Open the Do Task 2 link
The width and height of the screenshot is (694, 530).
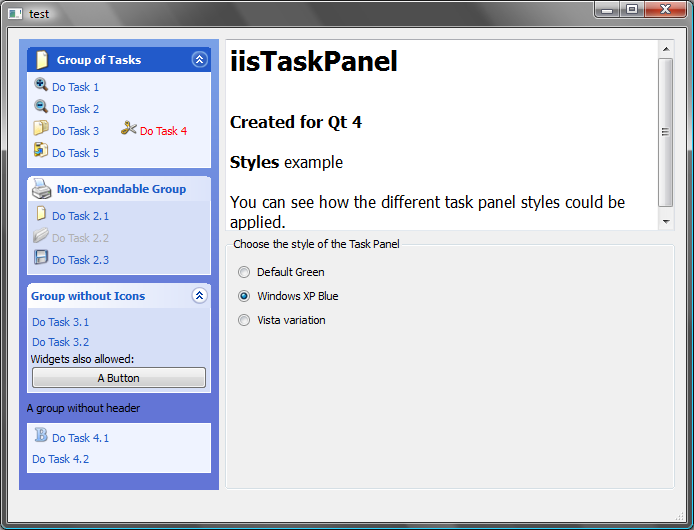tap(76, 109)
